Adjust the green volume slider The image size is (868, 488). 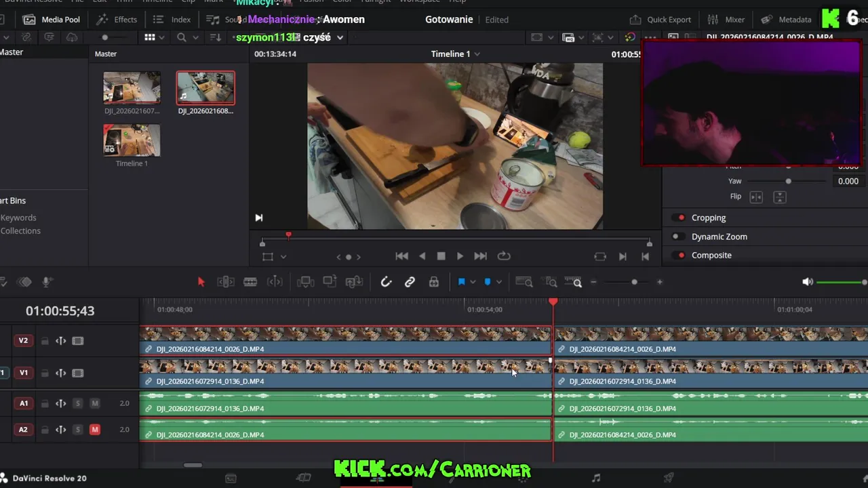point(842,282)
